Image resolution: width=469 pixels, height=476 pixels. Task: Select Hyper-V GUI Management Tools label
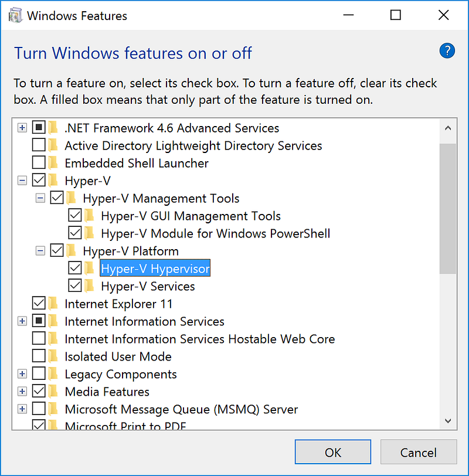[191, 216]
